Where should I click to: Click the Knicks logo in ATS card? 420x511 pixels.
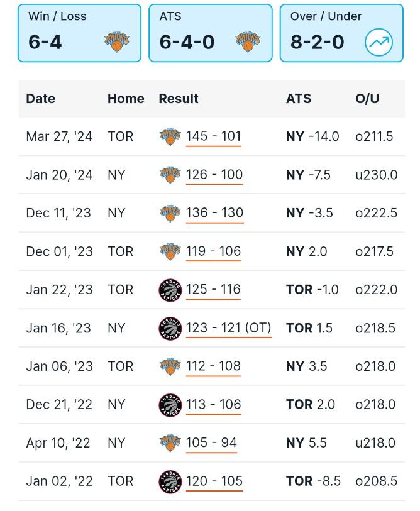(x=248, y=42)
